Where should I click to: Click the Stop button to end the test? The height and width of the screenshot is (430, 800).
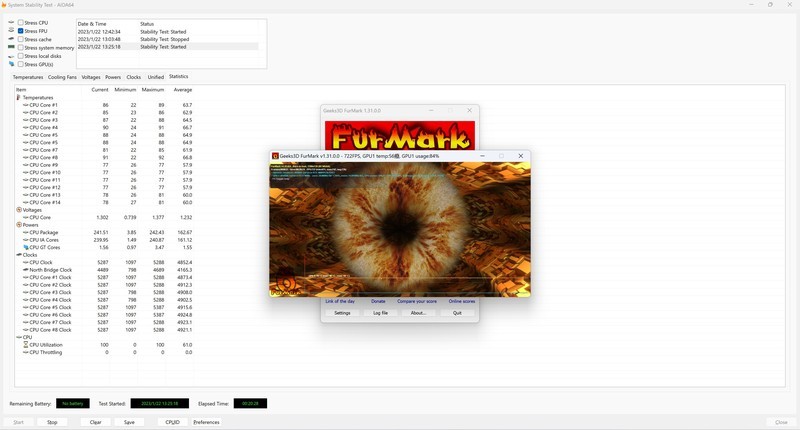52,422
